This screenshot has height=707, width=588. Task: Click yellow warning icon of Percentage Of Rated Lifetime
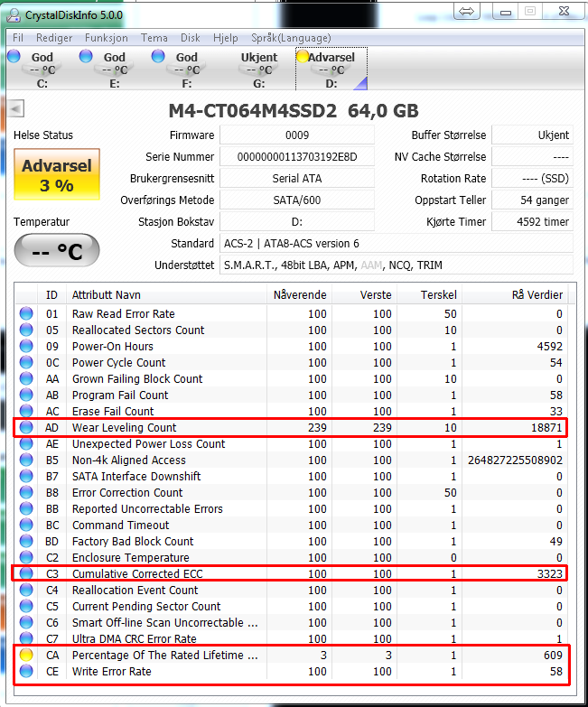(x=26, y=655)
